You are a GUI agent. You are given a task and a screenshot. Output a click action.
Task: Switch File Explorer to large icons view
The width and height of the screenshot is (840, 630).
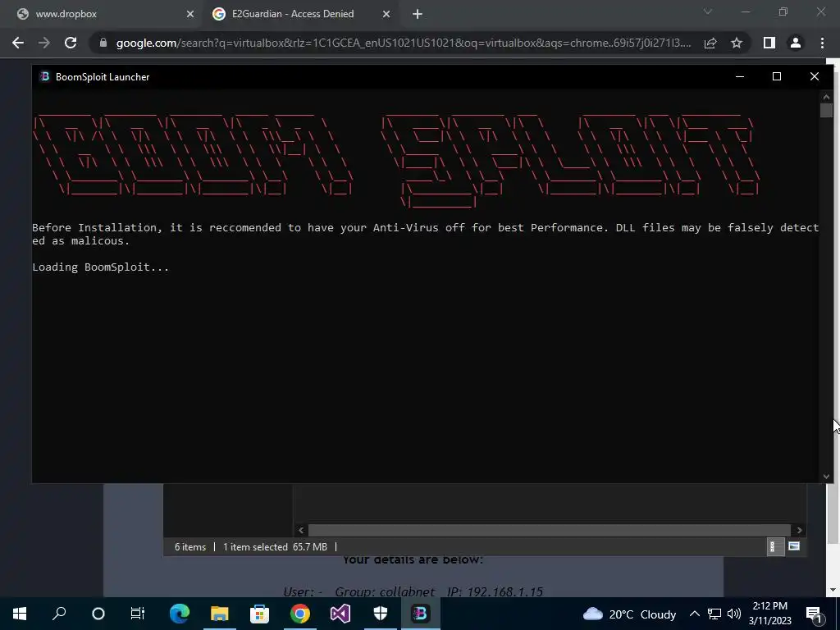coord(794,546)
